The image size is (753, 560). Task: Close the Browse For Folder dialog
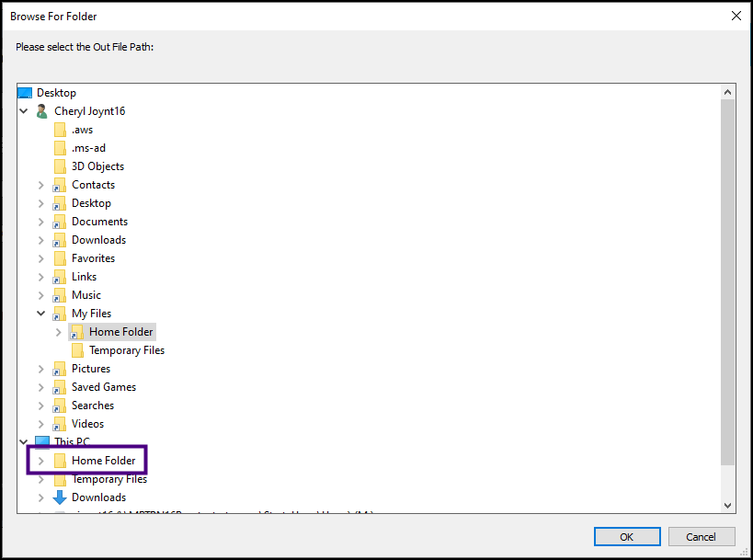coord(736,16)
